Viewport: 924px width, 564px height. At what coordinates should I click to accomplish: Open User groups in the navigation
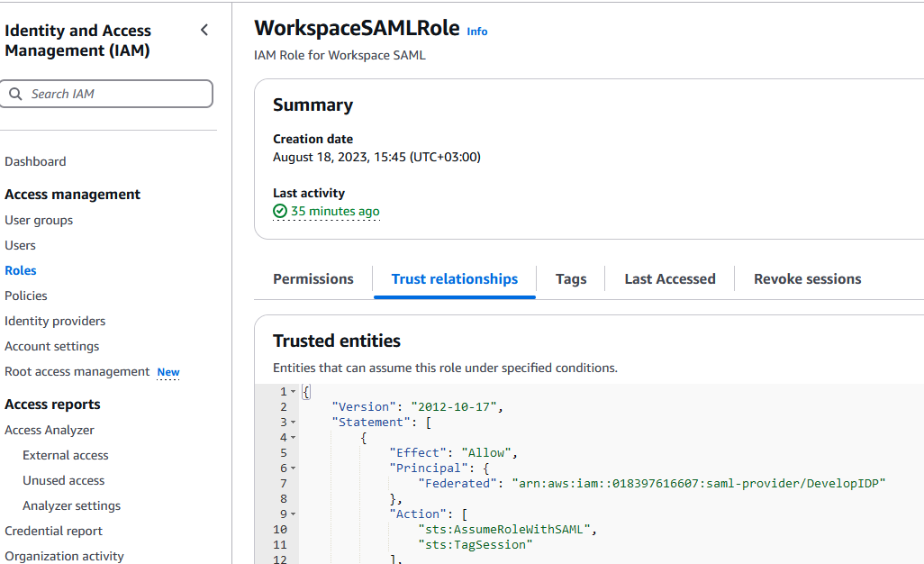point(39,221)
